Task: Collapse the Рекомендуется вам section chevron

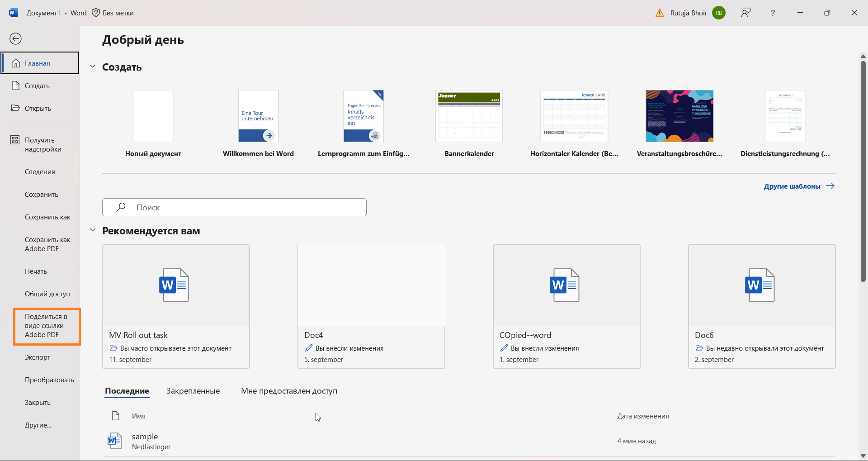Action: click(x=93, y=230)
